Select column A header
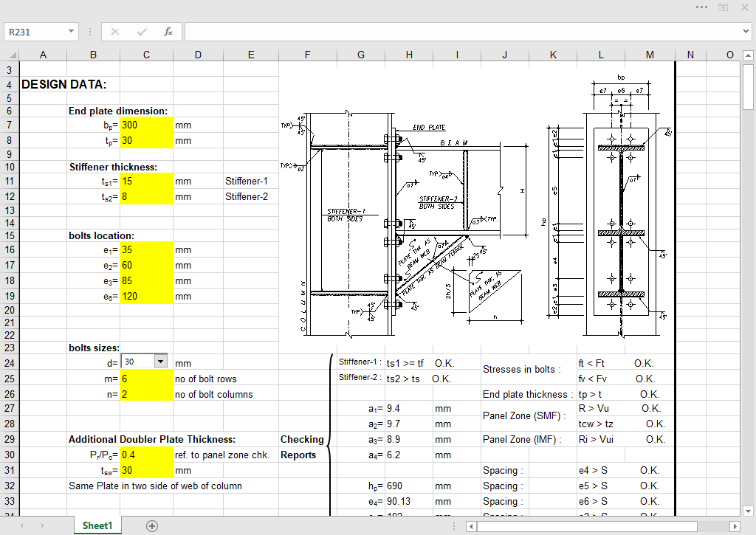 [x=43, y=55]
